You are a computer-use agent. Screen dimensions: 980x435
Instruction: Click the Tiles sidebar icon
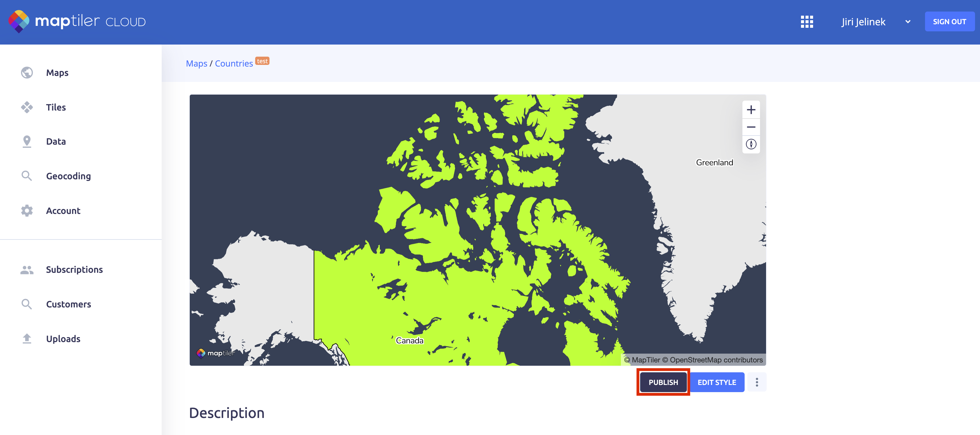click(27, 108)
